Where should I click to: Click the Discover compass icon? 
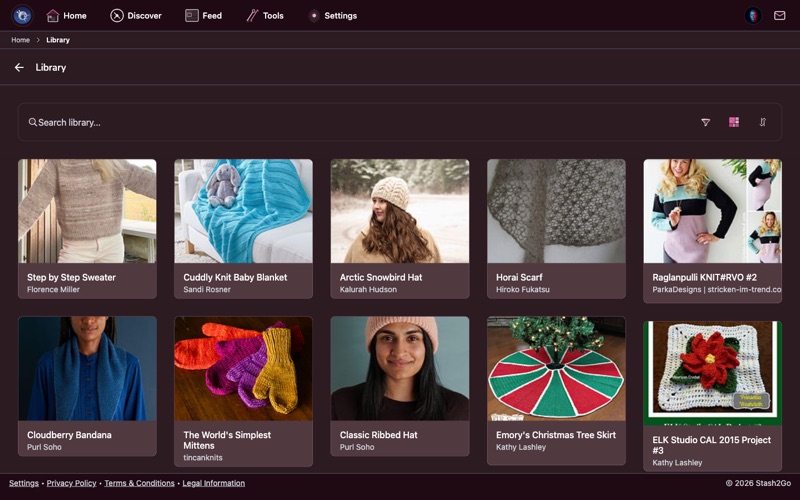pos(117,16)
